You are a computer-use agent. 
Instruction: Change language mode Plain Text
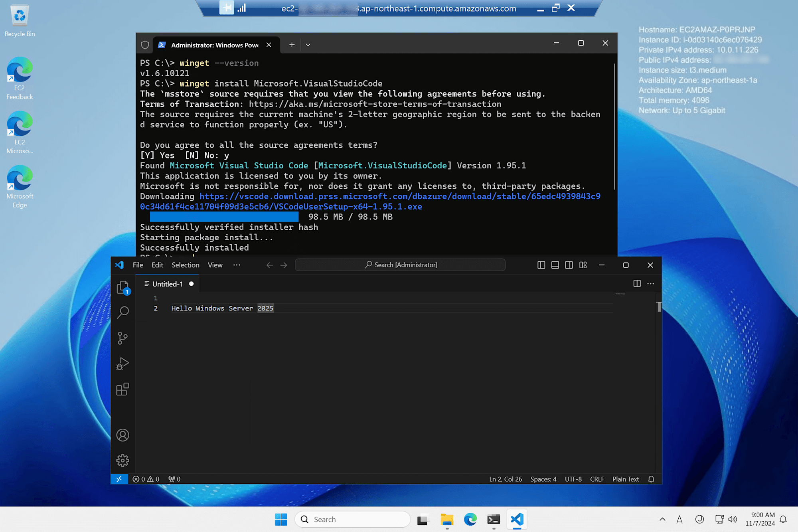coord(626,479)
